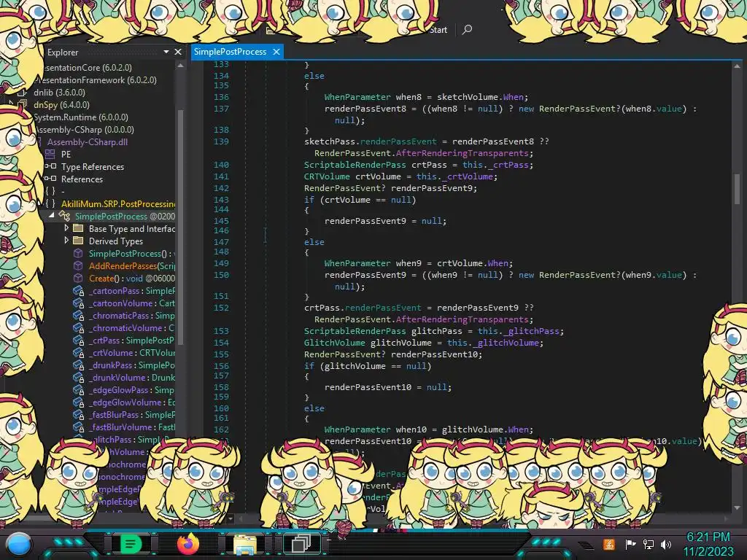Screen dimensions: 747x560
Task: Click the code editor scroll down arrow
Action: (737, 507)
